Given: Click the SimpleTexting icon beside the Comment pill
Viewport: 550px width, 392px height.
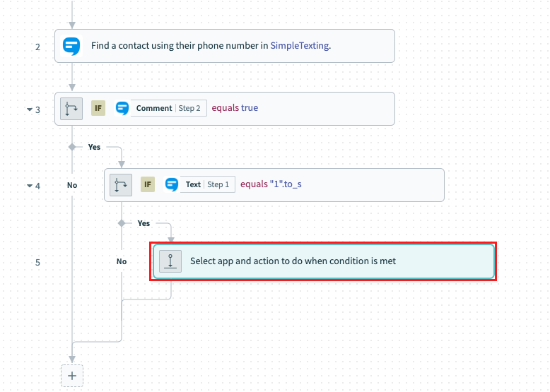Looking at the screenshot, I should tap(122, 108).
